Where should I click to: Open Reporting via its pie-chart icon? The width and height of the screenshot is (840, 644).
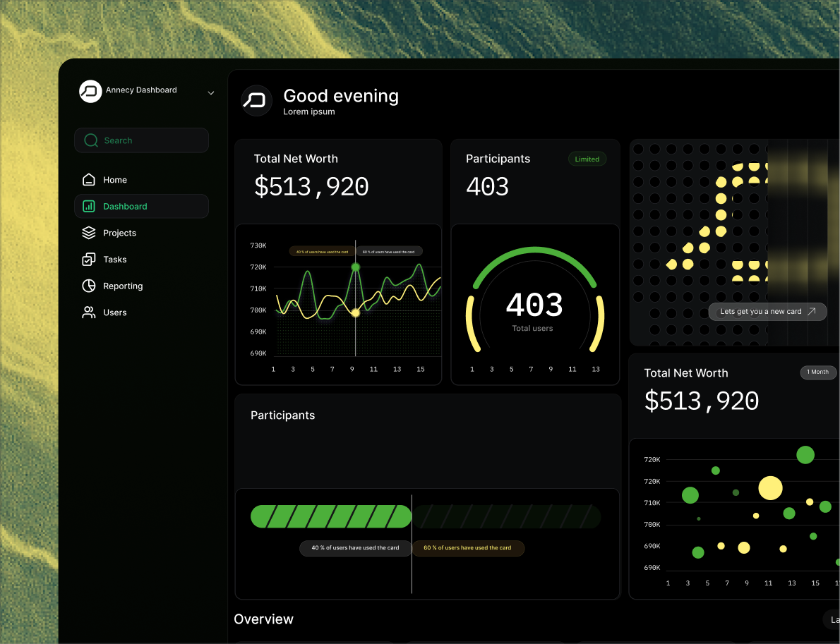[x=90, y=286]
